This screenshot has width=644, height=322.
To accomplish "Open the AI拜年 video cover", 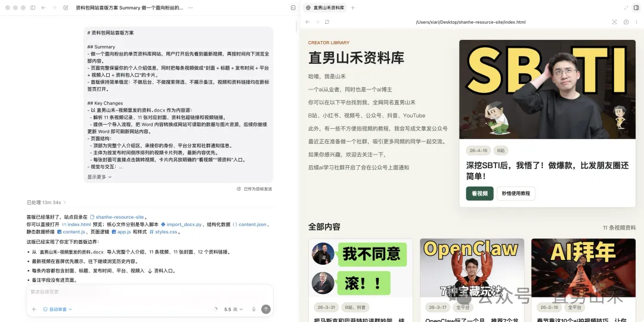I will point(583,268).
